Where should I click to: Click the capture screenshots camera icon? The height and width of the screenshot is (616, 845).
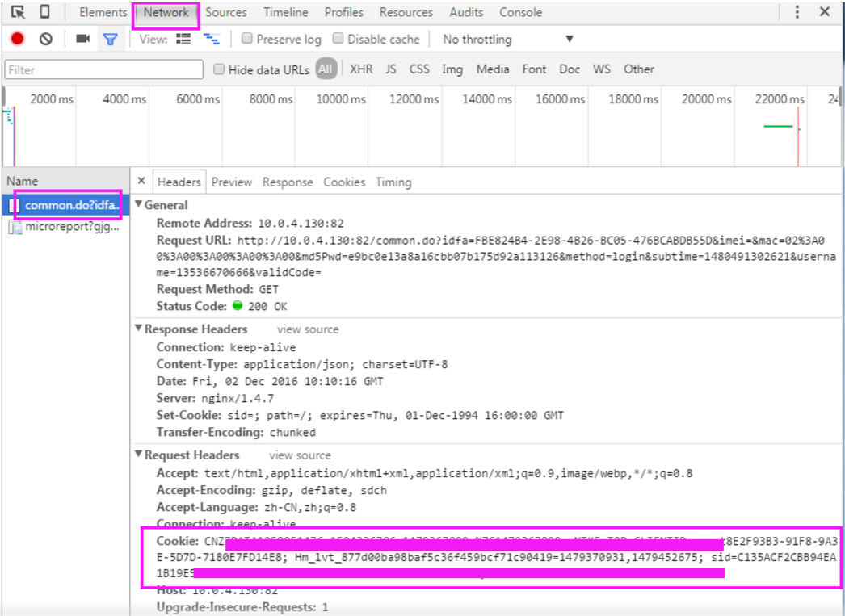click(82, 39)
